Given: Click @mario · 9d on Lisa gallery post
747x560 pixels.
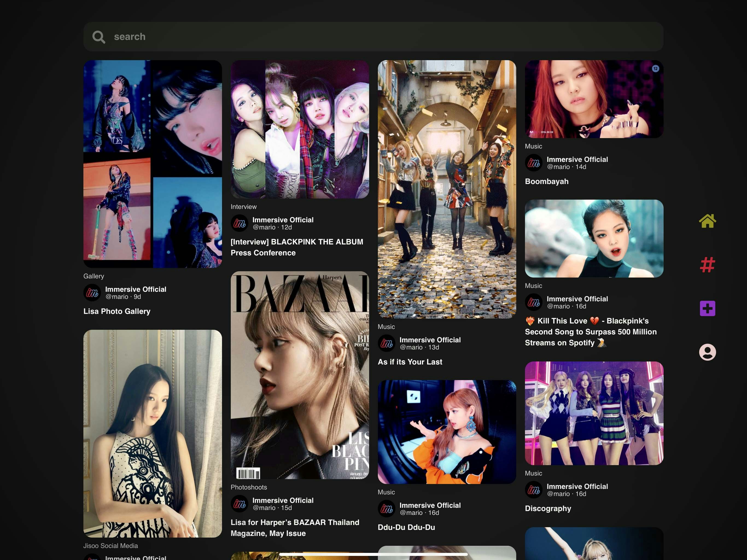Looking at the screenshot, I should pyautogui.click(x=123, y=297).
